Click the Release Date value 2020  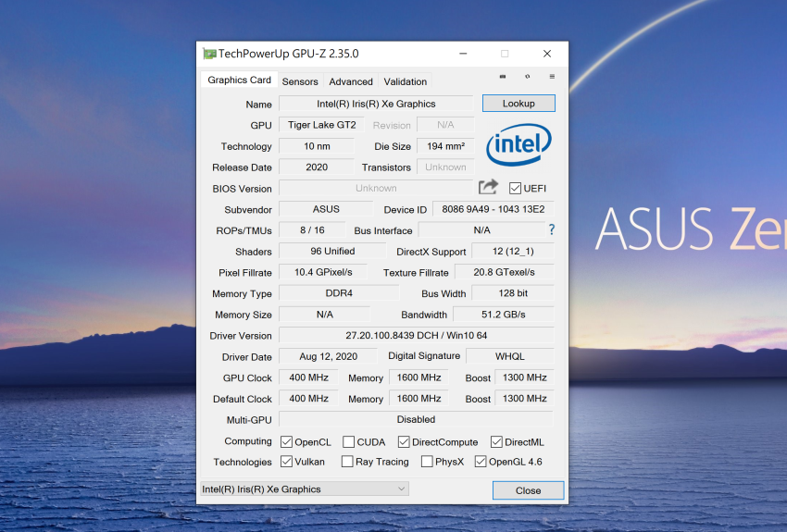pos(317,167)
